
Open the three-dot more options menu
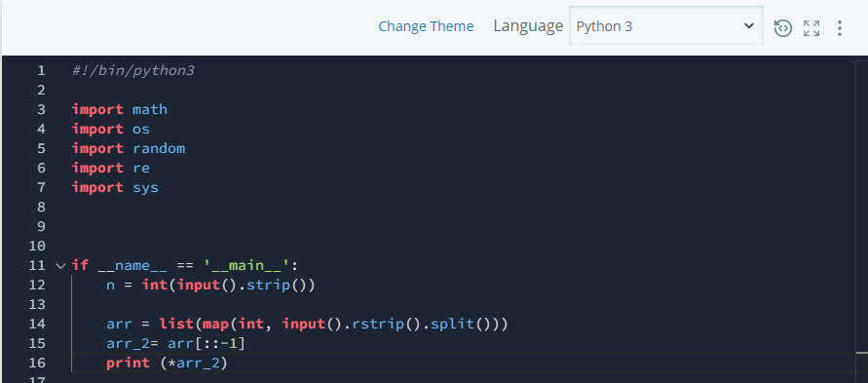[x=840, y=27]
